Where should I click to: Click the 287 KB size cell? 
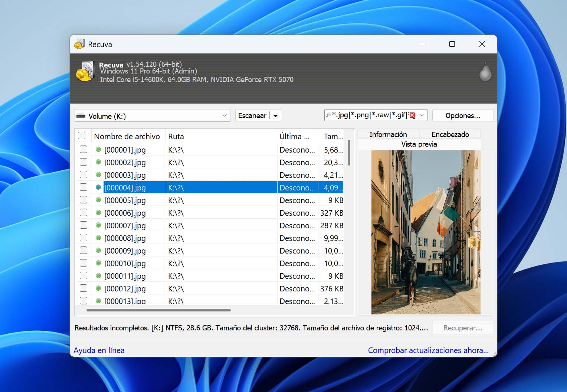(x=332, y=226)
